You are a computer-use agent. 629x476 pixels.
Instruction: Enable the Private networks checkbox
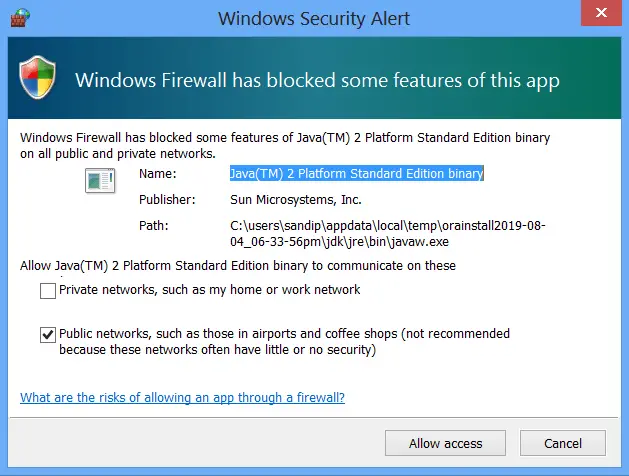click(x=48, y=291)
